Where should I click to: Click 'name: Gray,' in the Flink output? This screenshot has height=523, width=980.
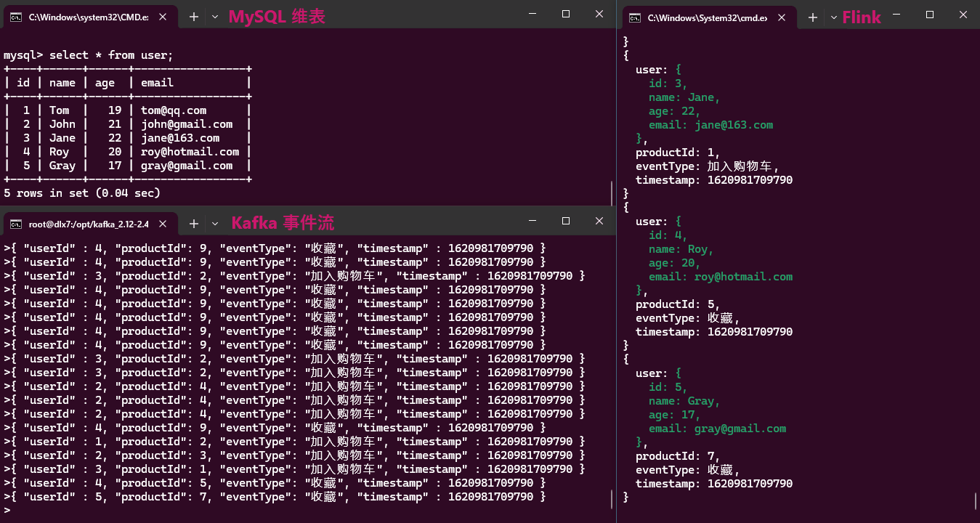point(685,401)
